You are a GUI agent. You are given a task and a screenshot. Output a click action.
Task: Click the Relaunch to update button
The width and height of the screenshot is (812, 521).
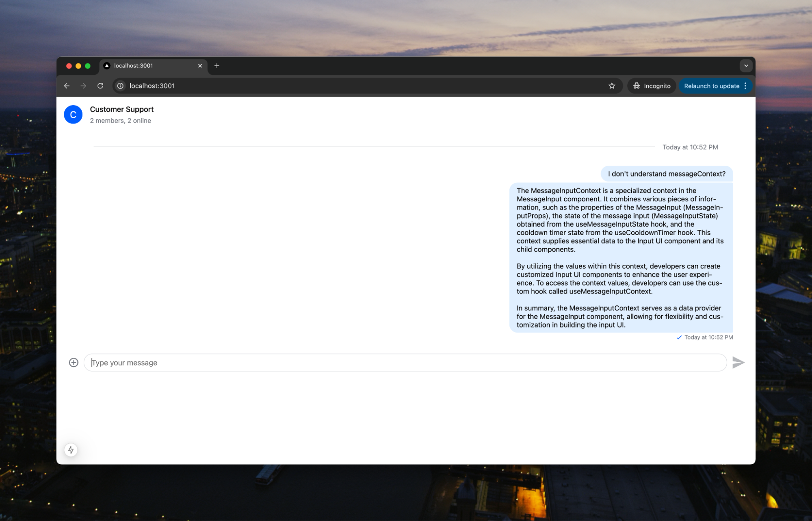[x=711, y=86]
